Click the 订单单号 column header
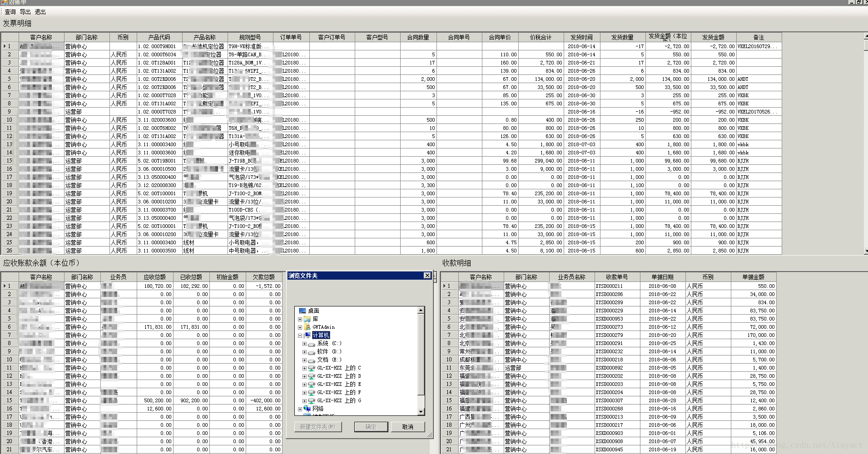Screen dimensions: 868x454 click(291, 37)
